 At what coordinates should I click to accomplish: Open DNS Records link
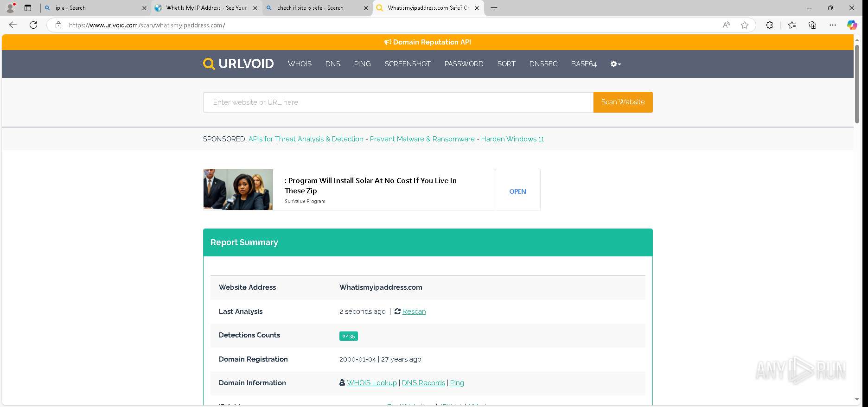pyautogui.click(x=423, y=383)
